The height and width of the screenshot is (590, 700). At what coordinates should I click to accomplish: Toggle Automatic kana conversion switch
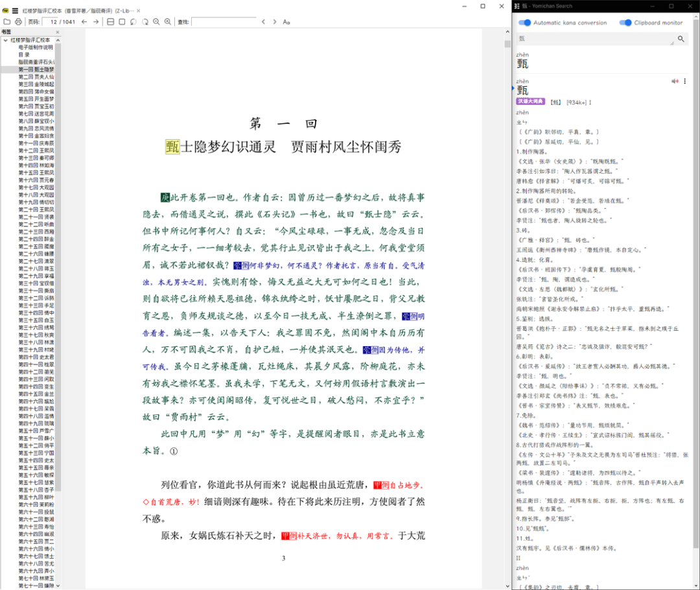[524, 23]
